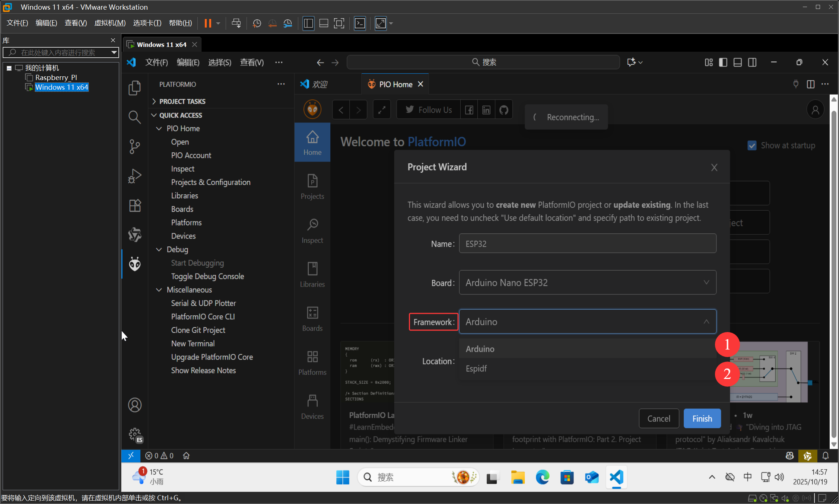Toggle the primary side bar visibility
The width and height of the screenshot is (839, 504).
click(723, 62)
